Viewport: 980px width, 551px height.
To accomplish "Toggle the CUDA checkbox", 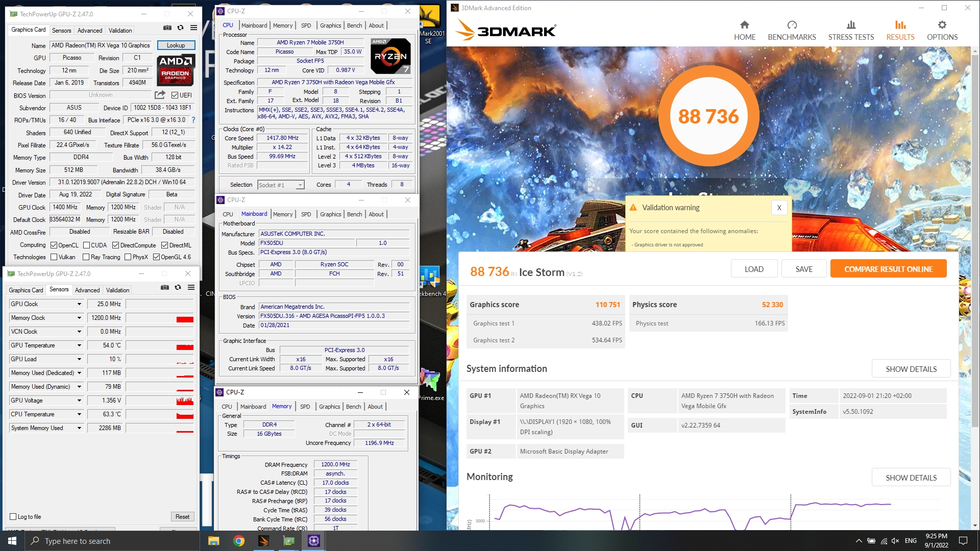I will (x=86, y=245).
